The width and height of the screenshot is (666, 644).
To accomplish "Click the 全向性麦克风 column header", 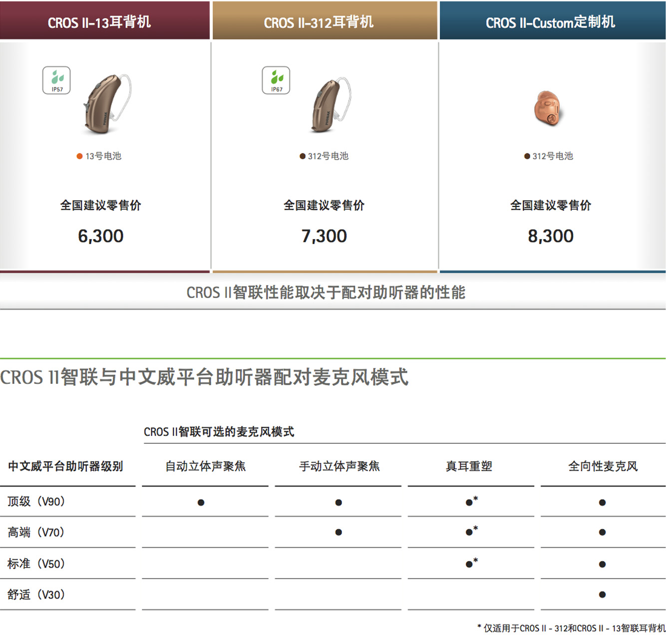I will (603, 466).
